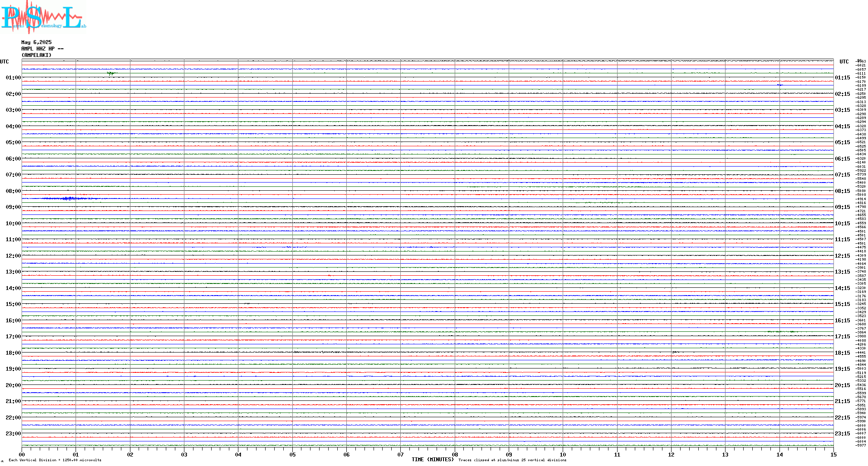Click the 01:00 hour label
Screen dimensions: 868x466
[x=13, y=78]
